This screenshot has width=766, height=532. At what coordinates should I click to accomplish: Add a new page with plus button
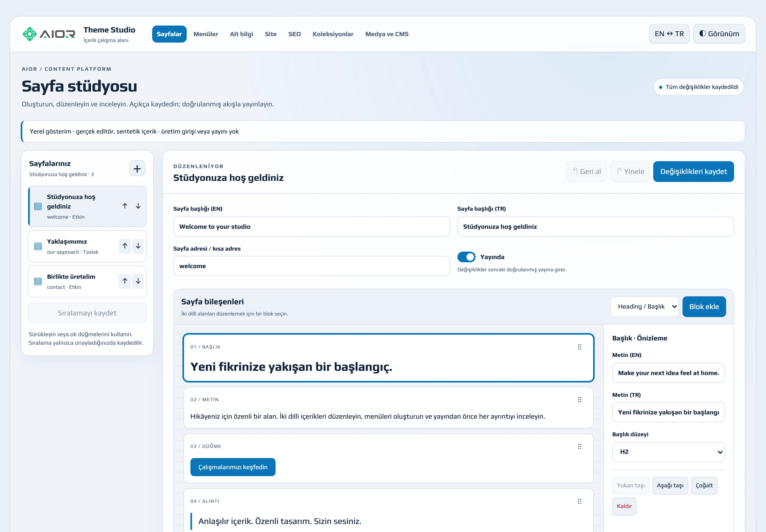point(137,168)
